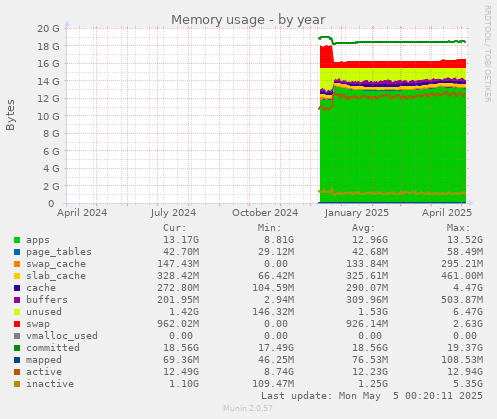This screenshot has height=419, width=497.
Task: Click the 'Avg:' column header
Action: [364, 228]
